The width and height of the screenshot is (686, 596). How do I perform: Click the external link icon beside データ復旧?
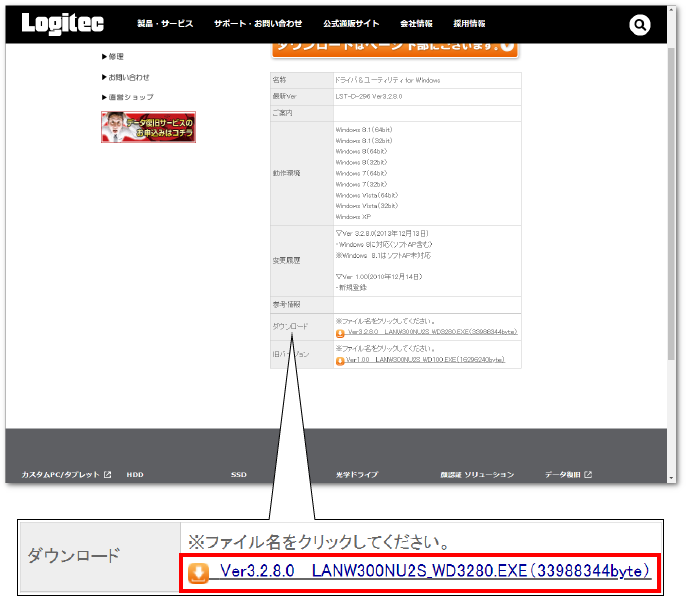click(588, 474)
